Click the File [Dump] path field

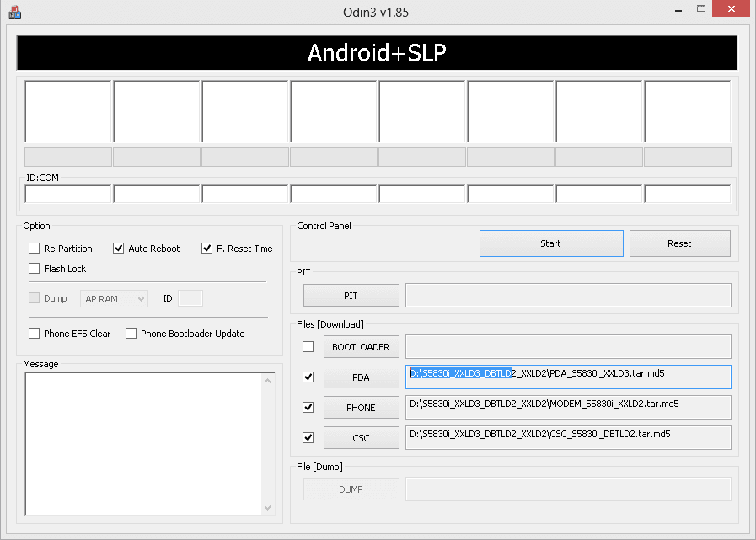[568, 489]
